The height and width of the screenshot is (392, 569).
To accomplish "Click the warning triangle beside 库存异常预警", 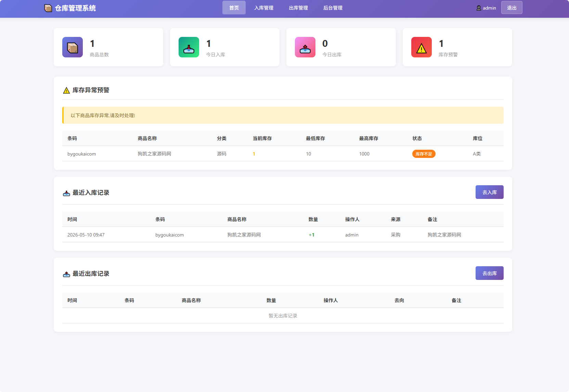I will point(66,90).
